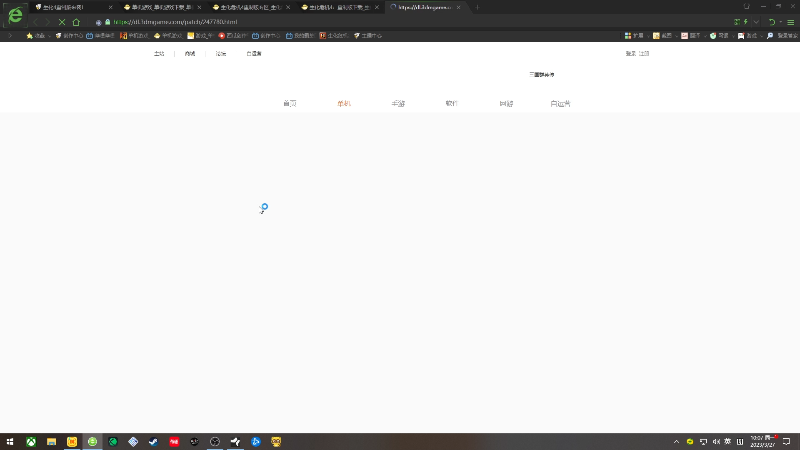This screenshot has width=800, height=450.
Task: Click the volume speaker tray icon
Action: pyautogui.click(x=716, y=442)
